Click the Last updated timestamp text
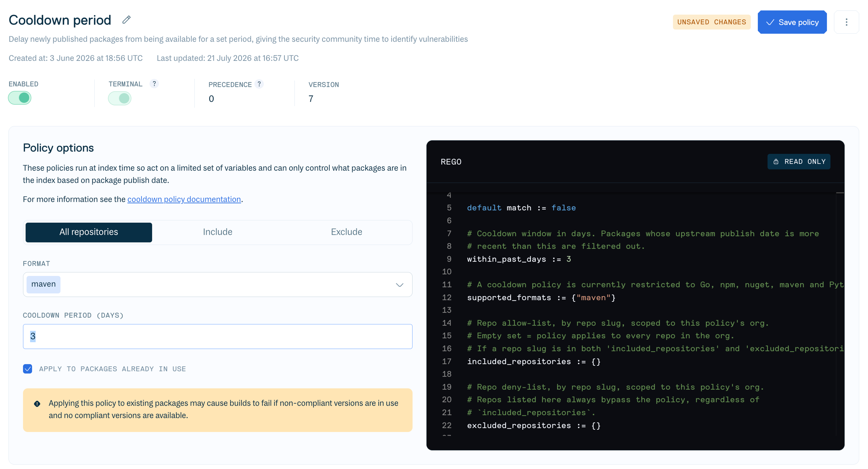Viewport: 868px width, 469px height. click(227, 58)
